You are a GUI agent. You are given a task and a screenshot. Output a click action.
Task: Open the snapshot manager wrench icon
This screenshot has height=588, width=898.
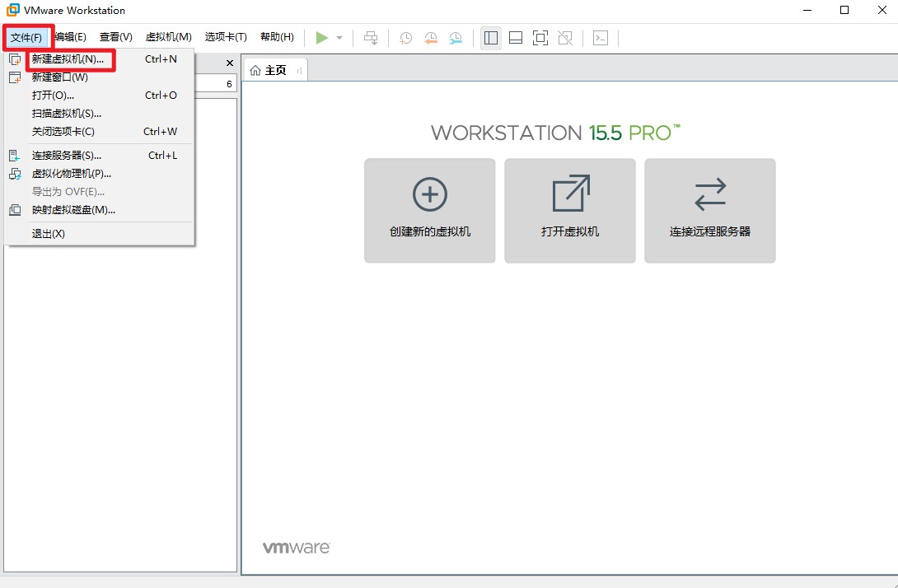(x=456, y=38)
